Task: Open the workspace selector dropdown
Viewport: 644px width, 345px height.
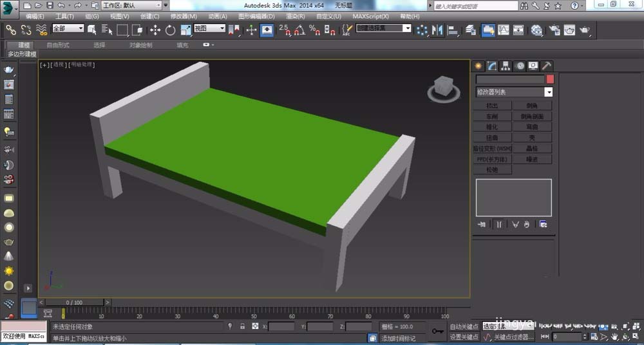Action: coord(131,5)
